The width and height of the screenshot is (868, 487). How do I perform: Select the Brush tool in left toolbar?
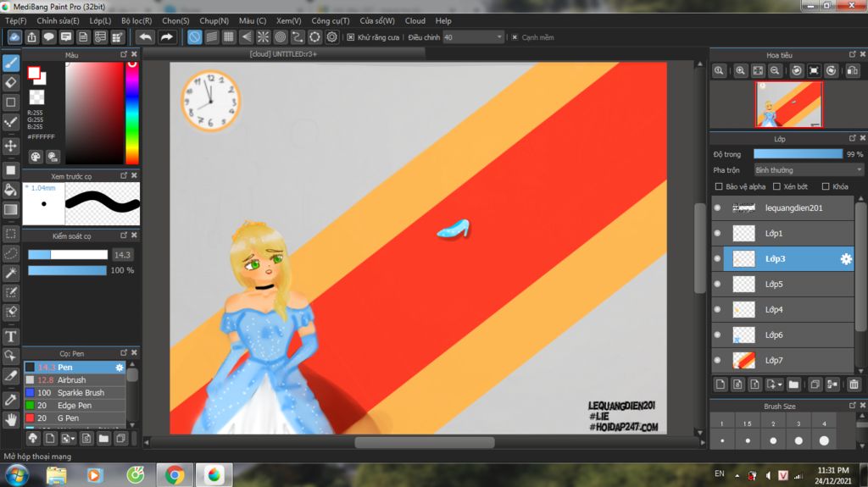(x=10, y=63)
